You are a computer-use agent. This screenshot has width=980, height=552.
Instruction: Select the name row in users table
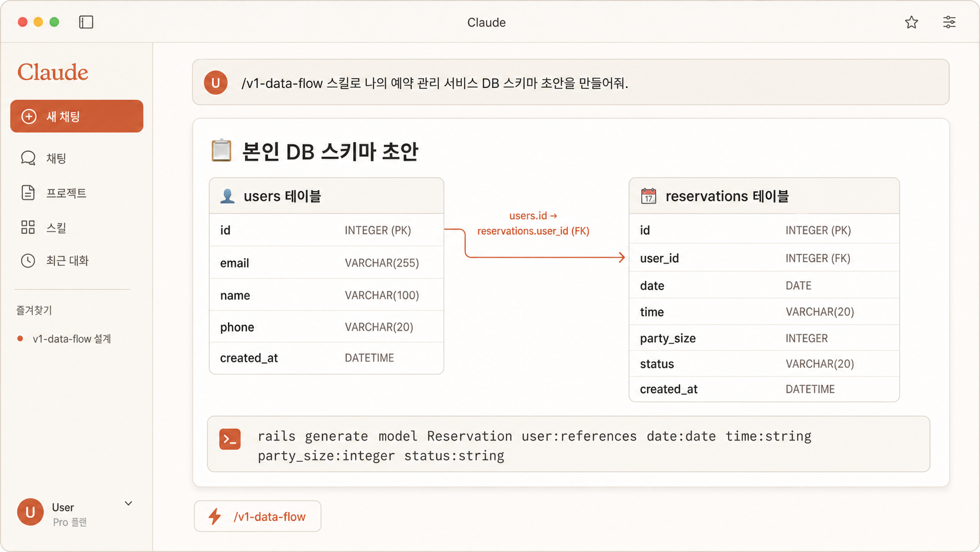[x=326, y=295]
